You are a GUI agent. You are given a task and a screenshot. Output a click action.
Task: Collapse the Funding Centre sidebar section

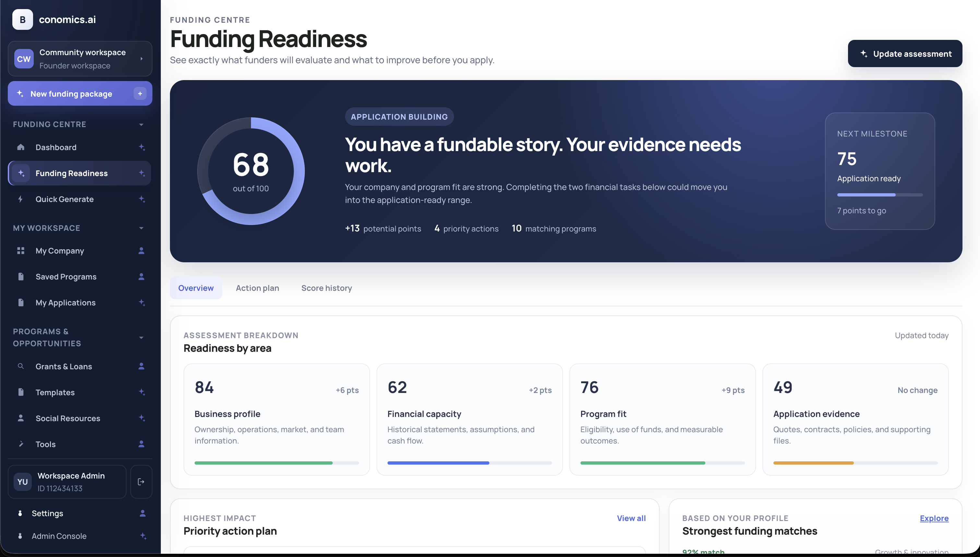pos(141,124)
